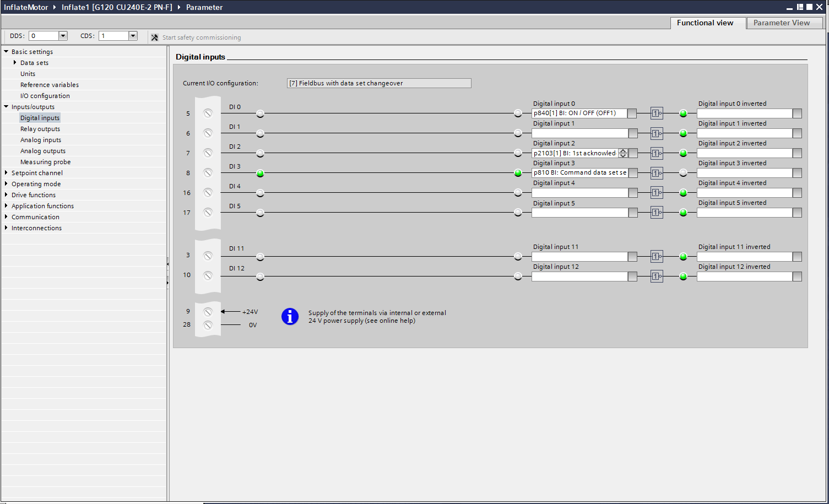Click InflateMotor in the breadcrumb title
Viewport: 829px width, 504px height.
[x=26, y=7]
